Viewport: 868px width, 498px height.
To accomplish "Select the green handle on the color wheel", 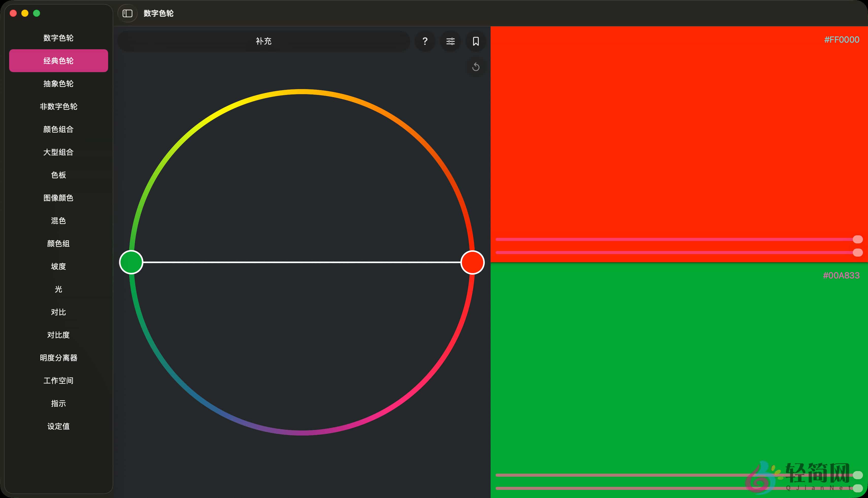I will click(131, 262).
